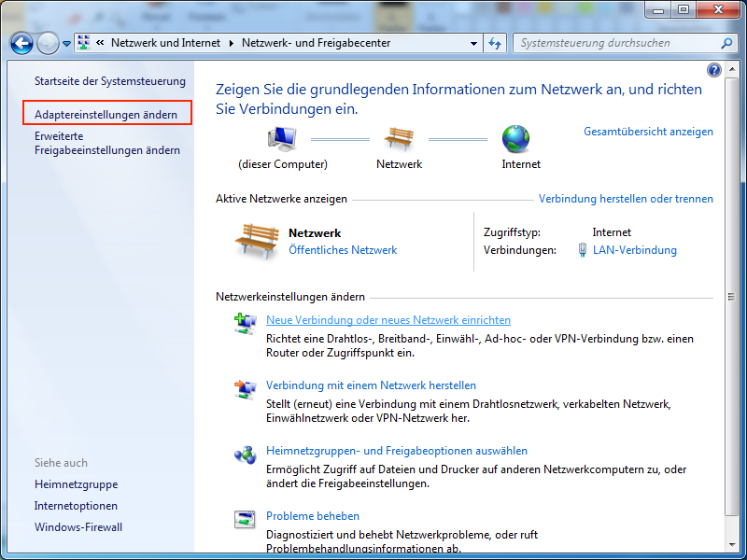Click the LAN plug icon next to LAN-Verbindung

582,250
